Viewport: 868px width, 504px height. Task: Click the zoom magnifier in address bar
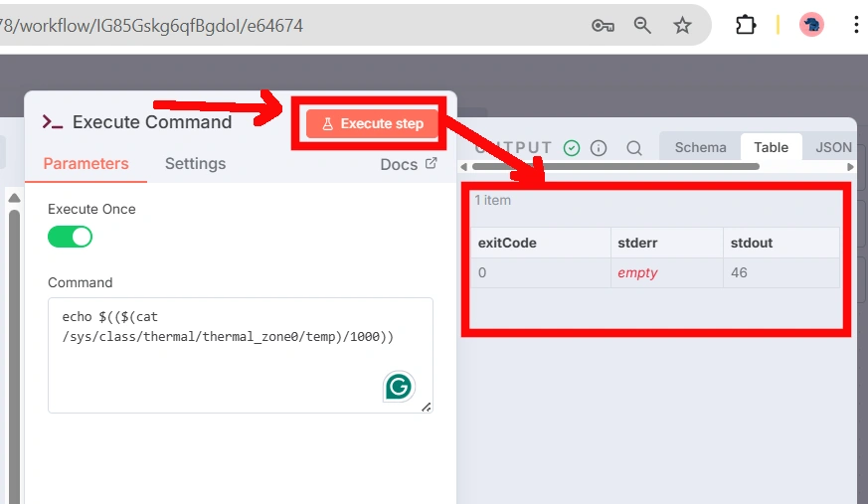point(642,26)
